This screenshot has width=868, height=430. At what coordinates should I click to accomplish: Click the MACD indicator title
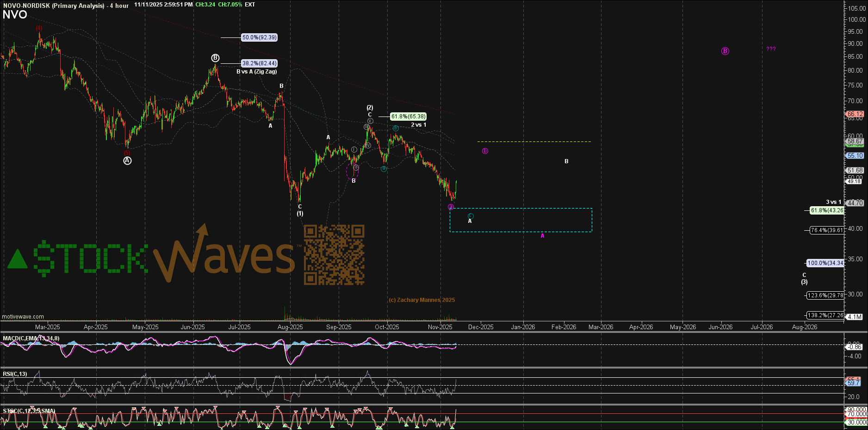pos(31,338)
